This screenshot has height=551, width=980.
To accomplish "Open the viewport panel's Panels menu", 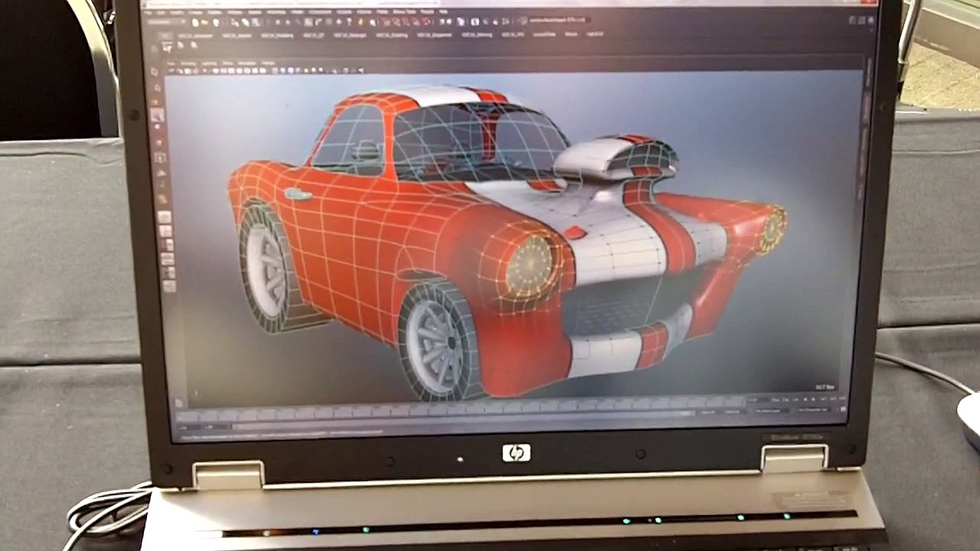I will pos(268,62).
